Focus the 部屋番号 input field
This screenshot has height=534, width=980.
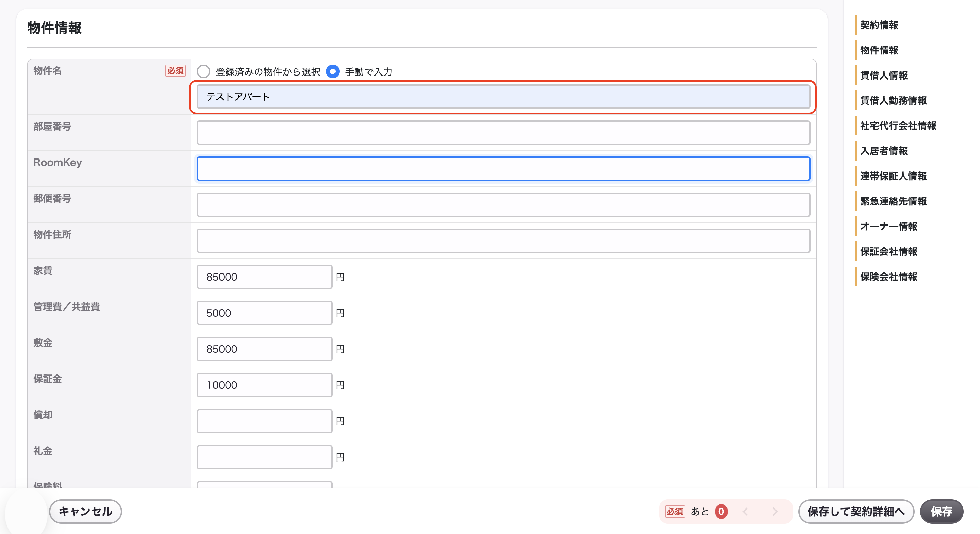(x=503, y=133)
